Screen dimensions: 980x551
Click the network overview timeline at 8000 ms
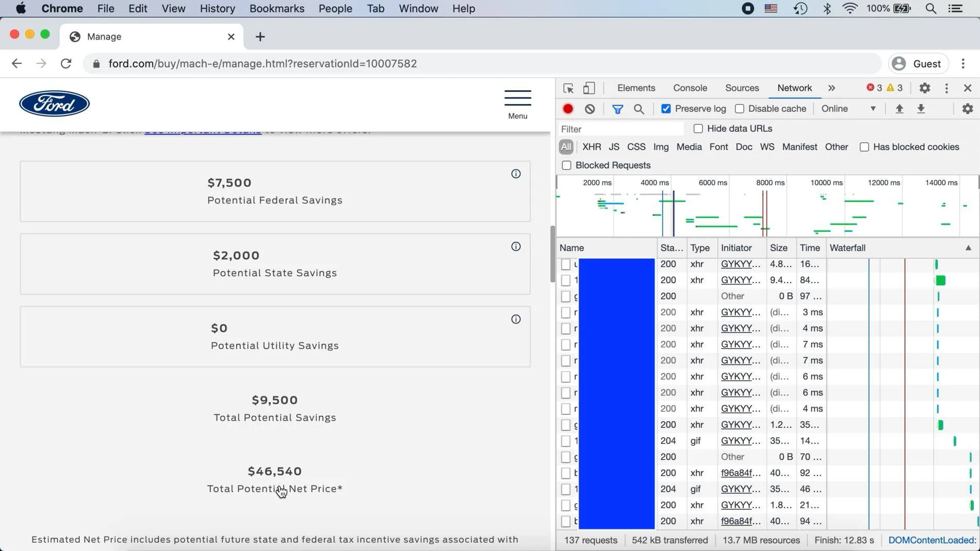[770, 182]
